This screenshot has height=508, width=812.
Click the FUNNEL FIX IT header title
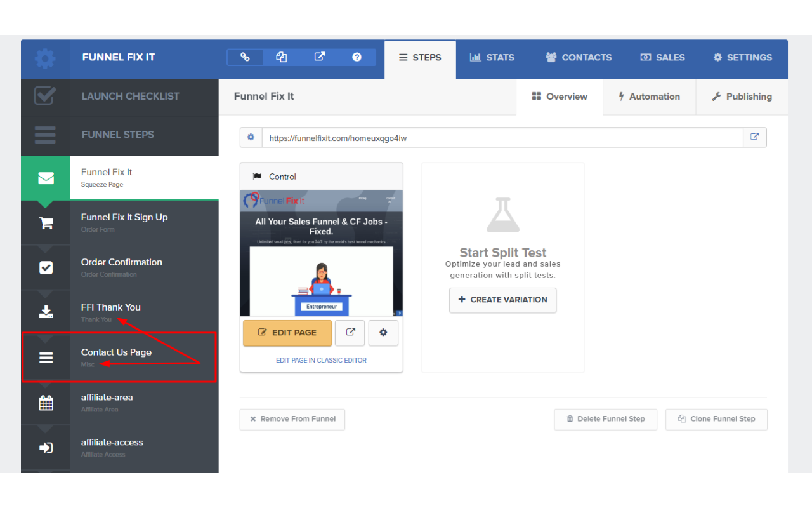coord(119,57)
